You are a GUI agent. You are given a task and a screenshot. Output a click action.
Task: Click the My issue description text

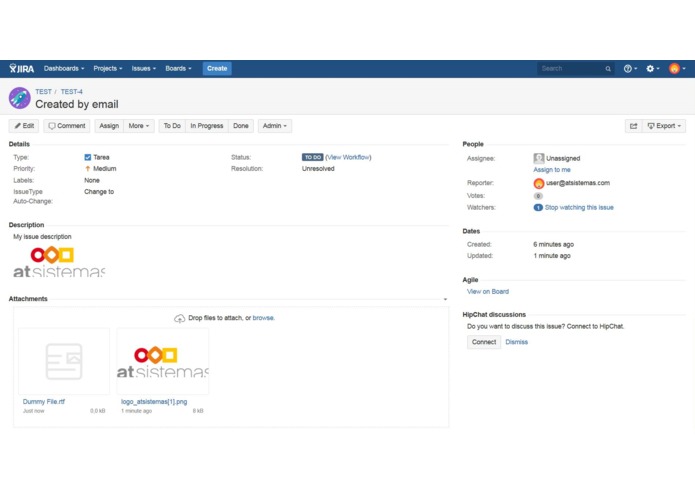42,237
